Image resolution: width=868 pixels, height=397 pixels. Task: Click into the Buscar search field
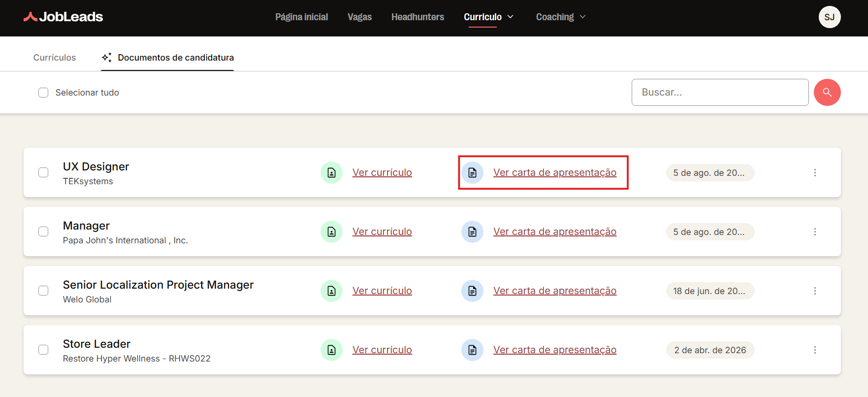tap(720, 92)
